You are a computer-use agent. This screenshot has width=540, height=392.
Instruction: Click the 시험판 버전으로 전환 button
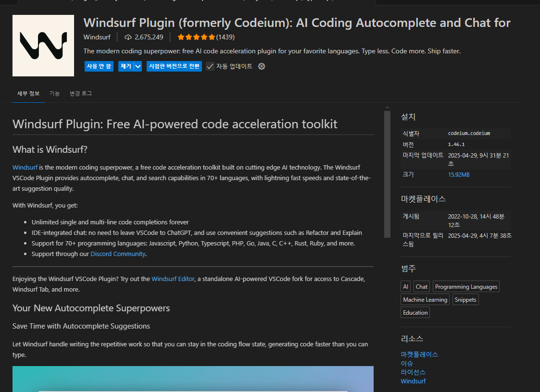(174, 66)
